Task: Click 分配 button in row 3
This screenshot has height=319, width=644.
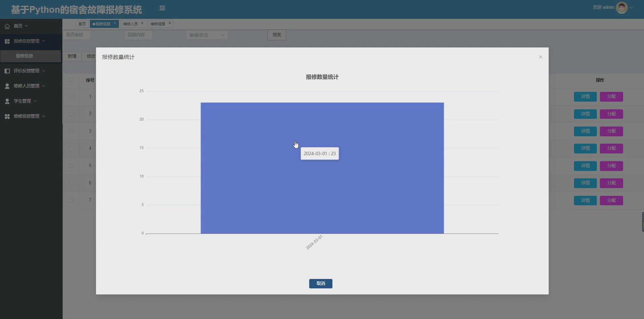Action: 611,131
